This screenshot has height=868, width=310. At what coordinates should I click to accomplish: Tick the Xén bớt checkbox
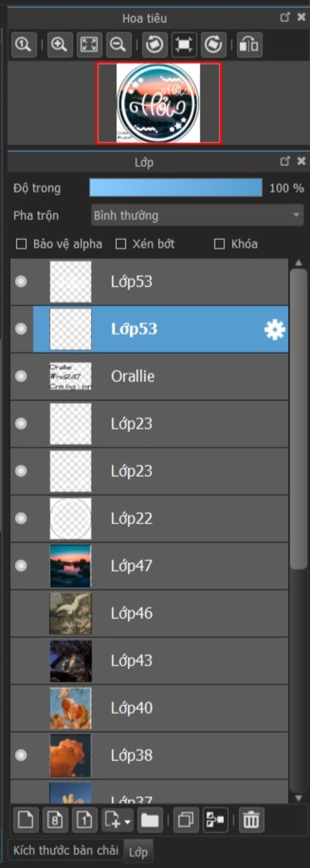(x=120, y=244)
